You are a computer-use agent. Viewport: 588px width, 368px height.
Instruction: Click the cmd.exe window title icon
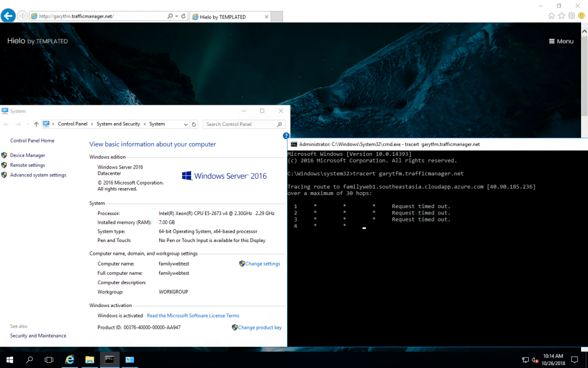(294, 144)
